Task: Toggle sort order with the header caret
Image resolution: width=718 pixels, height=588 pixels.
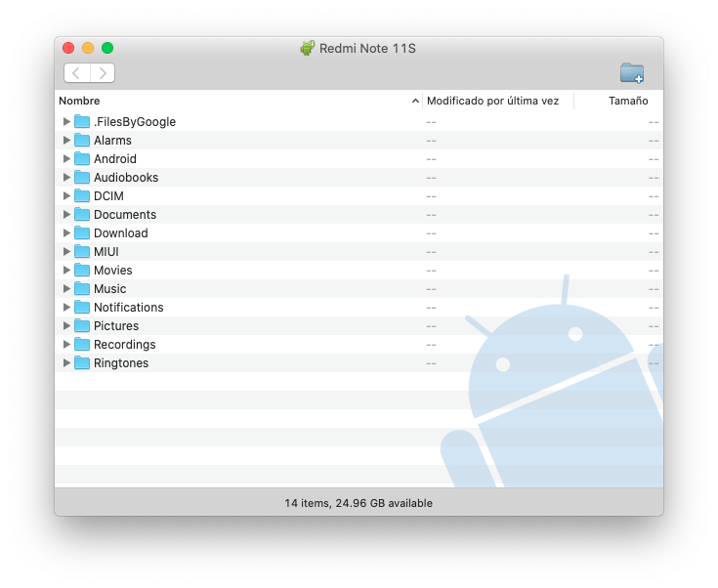Action: (415, 101)
